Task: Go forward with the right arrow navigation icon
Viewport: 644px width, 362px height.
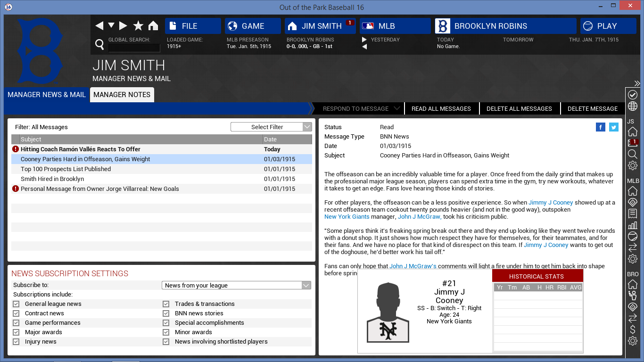Action: pyautogui.click(x=123, y=26)
